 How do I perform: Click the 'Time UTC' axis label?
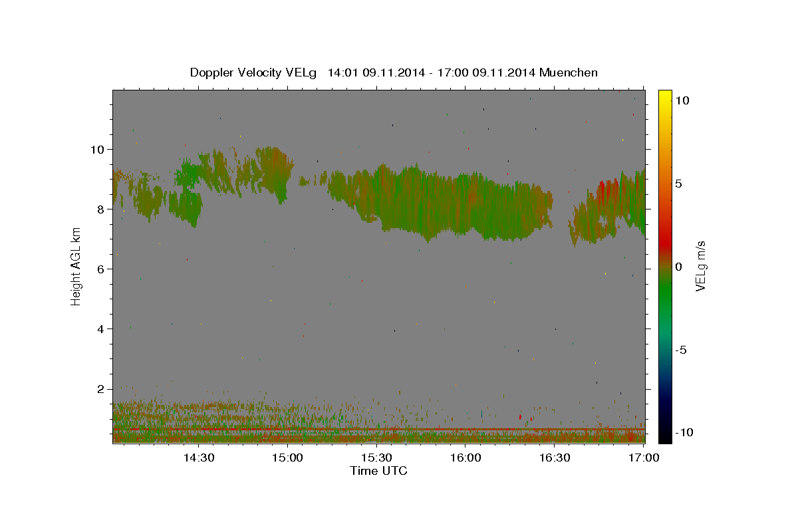(378, 471)
